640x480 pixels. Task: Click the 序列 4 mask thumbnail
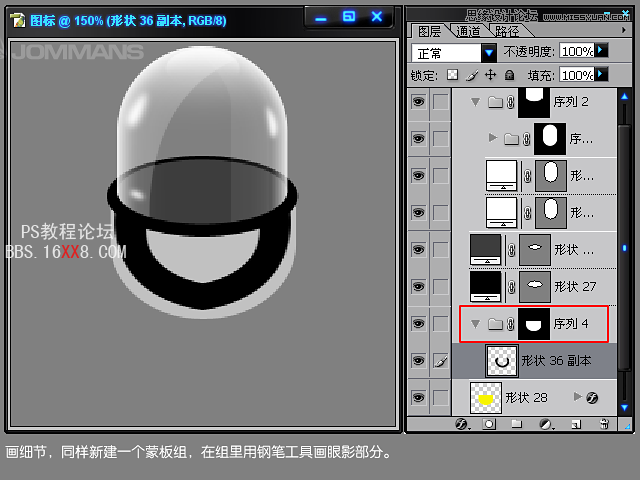click(x=534, y=324)
